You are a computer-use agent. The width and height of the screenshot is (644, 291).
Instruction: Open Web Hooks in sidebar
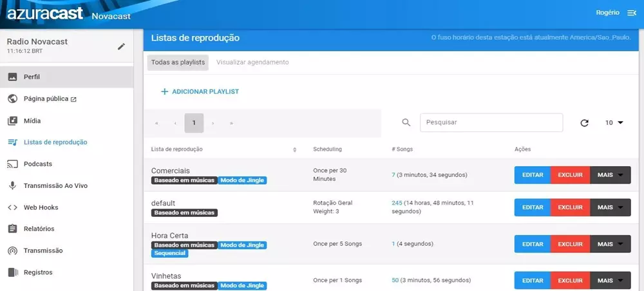pyautogui.click(x=41, y=207)
